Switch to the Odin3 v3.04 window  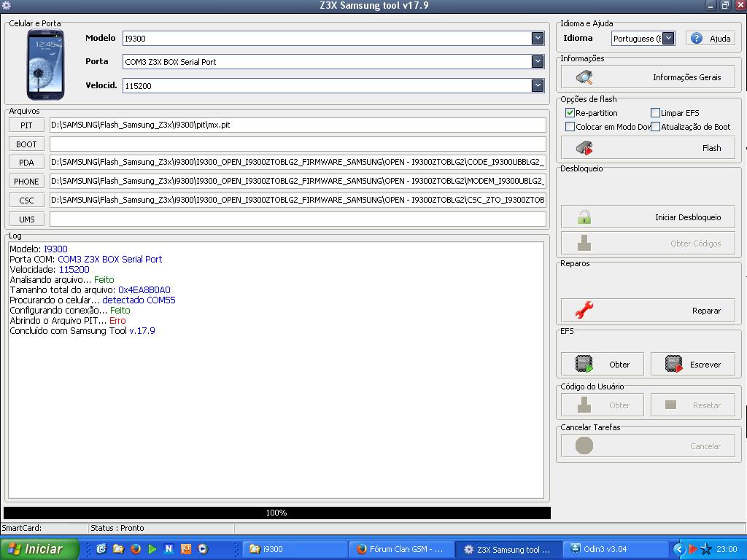[x=614, y=549]
